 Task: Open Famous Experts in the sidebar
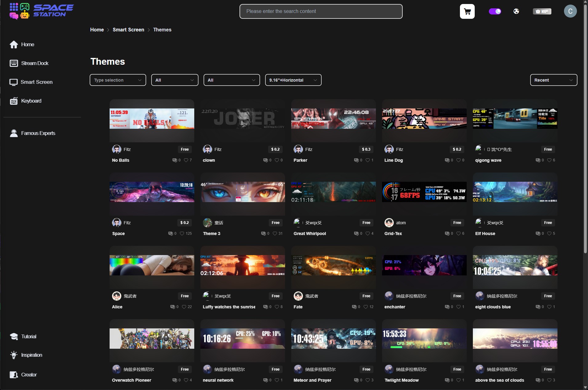(38, 133)
